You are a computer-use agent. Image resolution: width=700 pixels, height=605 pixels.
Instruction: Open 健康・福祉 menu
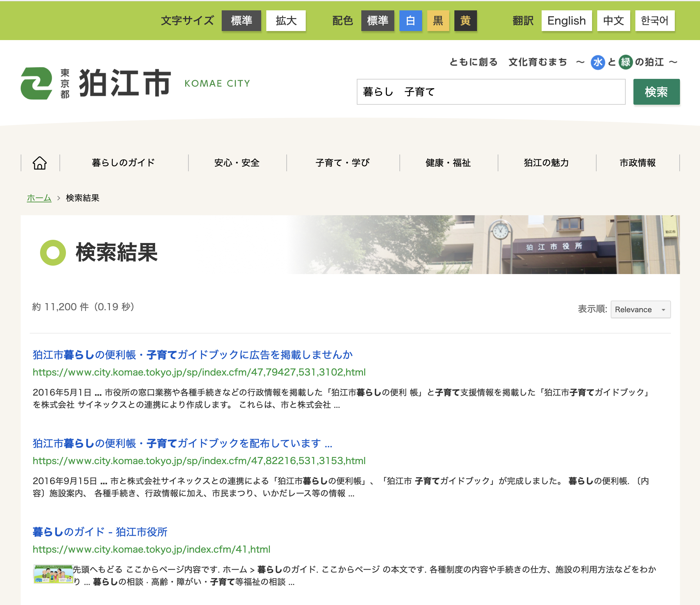pos(448,163)
